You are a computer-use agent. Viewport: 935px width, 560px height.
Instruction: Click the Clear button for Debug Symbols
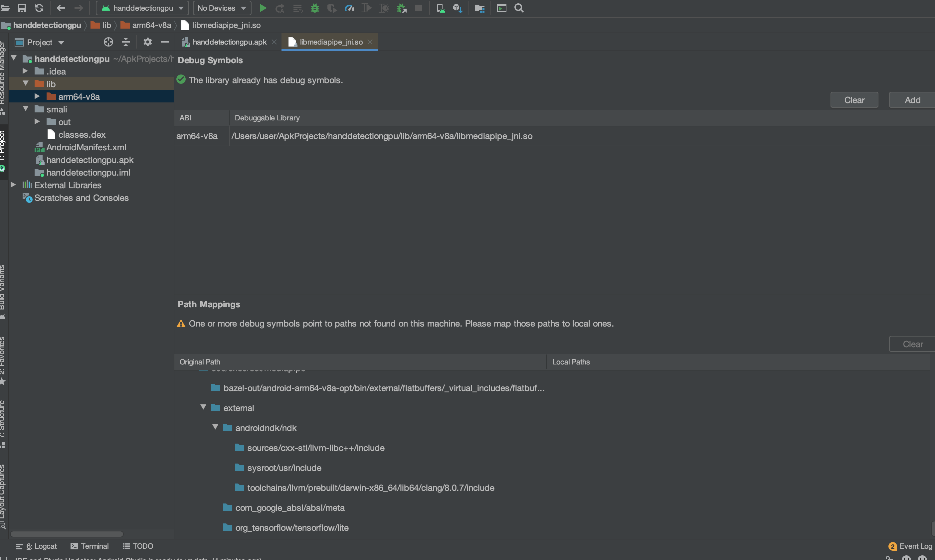tap(854, 100)
